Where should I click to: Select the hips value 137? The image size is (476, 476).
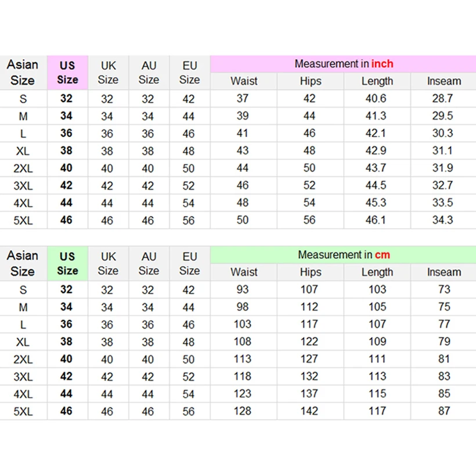310,394
